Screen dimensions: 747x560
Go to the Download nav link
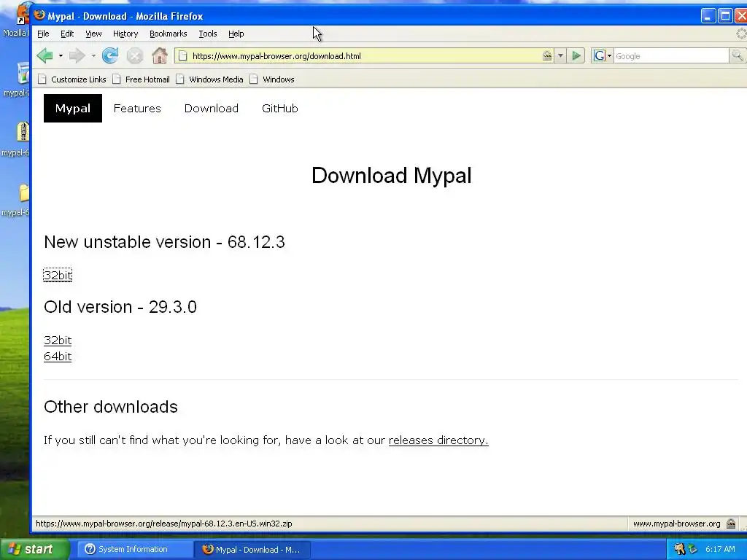[212, 108]
